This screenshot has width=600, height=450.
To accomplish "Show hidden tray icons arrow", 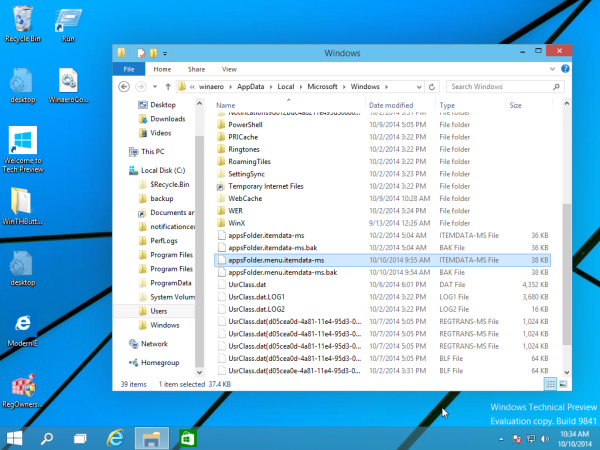I will [501, 439].
